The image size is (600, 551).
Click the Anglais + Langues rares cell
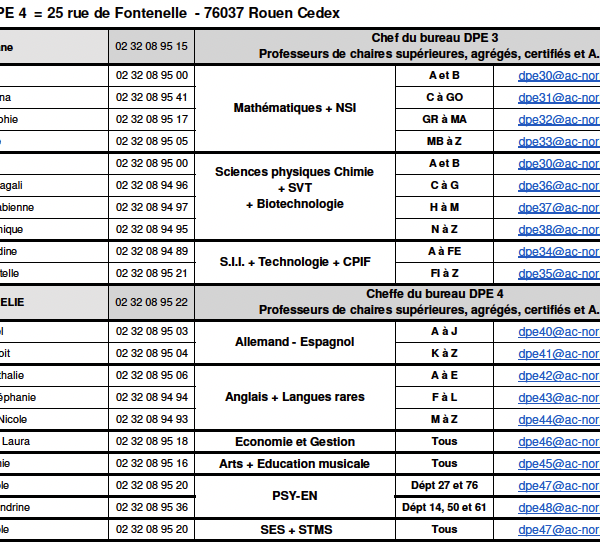click(295, 397)
